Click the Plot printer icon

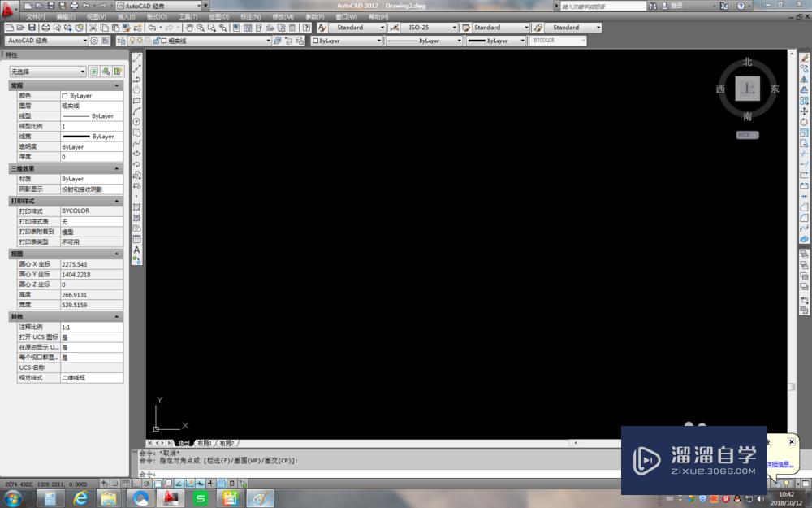click(x=45, y=28)
